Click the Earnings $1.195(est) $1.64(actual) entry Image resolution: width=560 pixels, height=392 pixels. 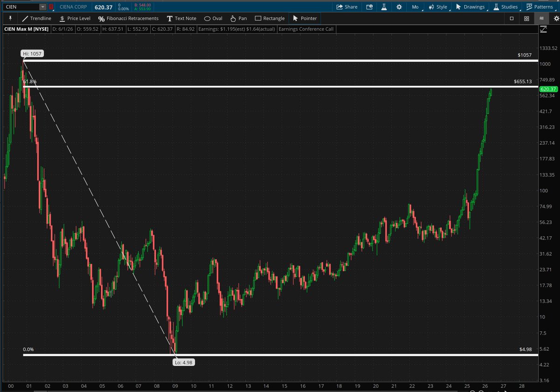(236, 29)
